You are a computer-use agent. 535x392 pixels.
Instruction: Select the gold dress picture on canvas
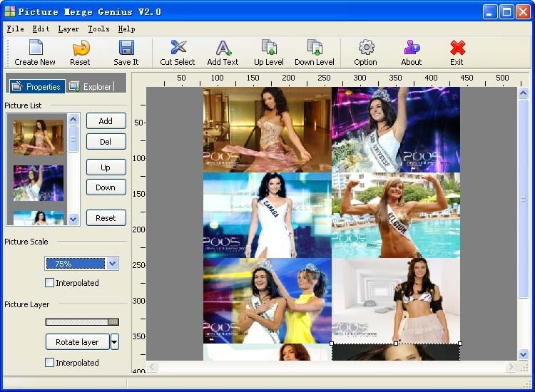tap(267, 130)
